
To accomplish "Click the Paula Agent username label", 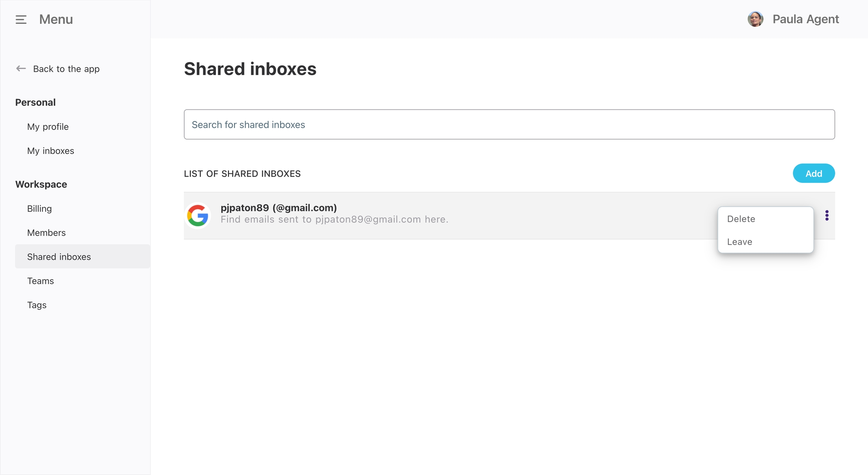I will 805,19.
